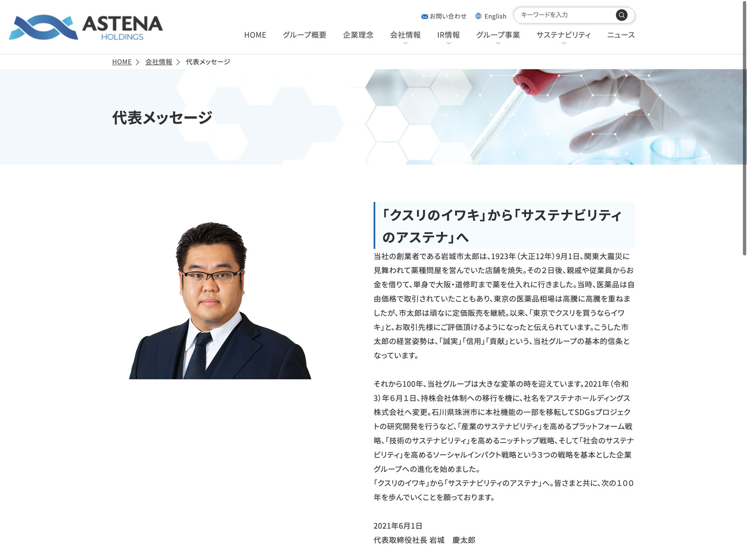The height and width of the screenshot is (560, 747).
Task: Click the globe icon beside English
Action: (478, 16)
